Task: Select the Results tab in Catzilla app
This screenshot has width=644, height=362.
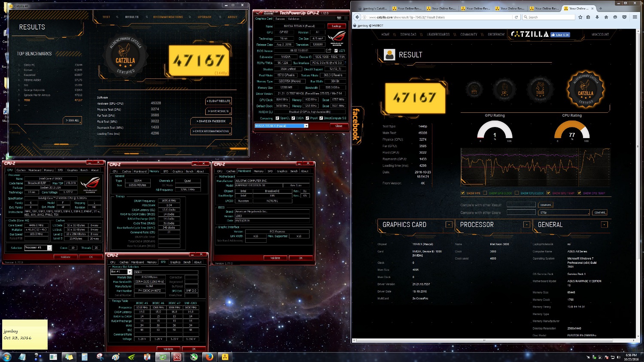Action: (x=132, y=17)
